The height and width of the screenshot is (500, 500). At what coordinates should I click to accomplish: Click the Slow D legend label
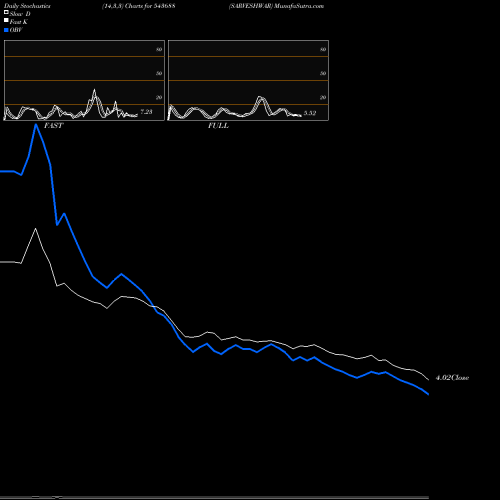pos(20,14)
